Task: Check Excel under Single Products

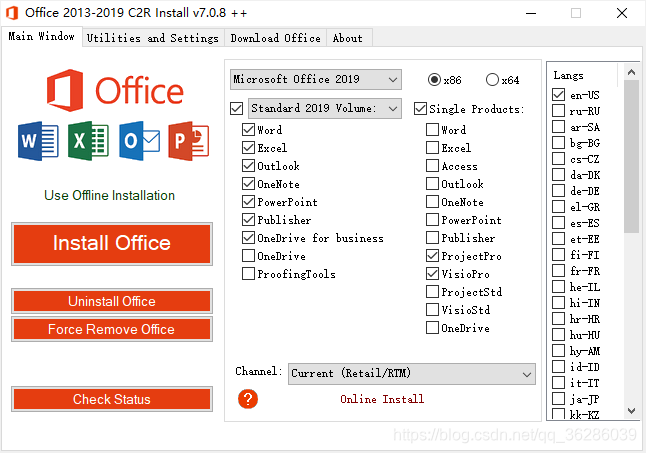Action: pyautogui.click(x=432, y=147)
